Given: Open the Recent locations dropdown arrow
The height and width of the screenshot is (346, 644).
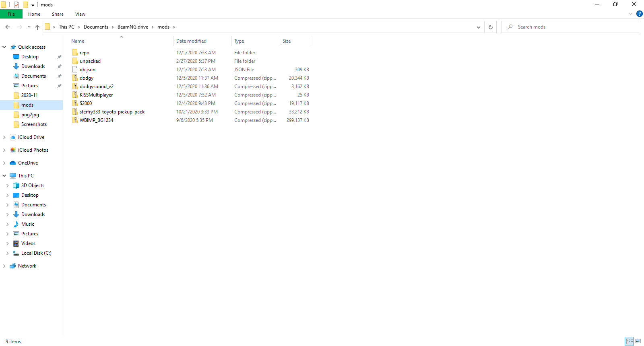Looking at the screenshot, I should 29,27.
